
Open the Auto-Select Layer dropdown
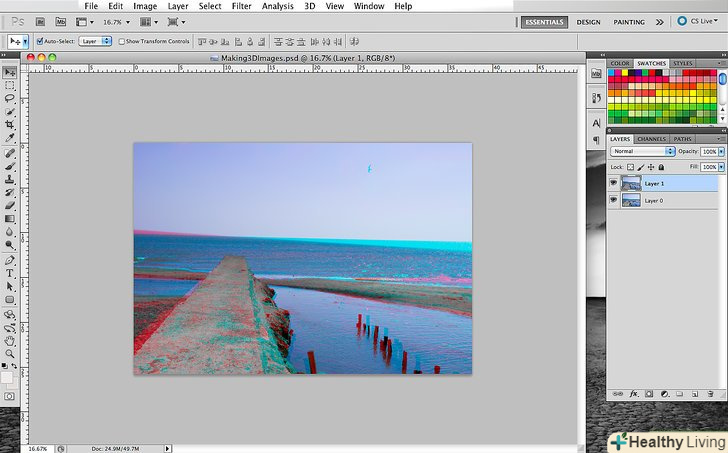pyautogui.click(x=95, y=41)
